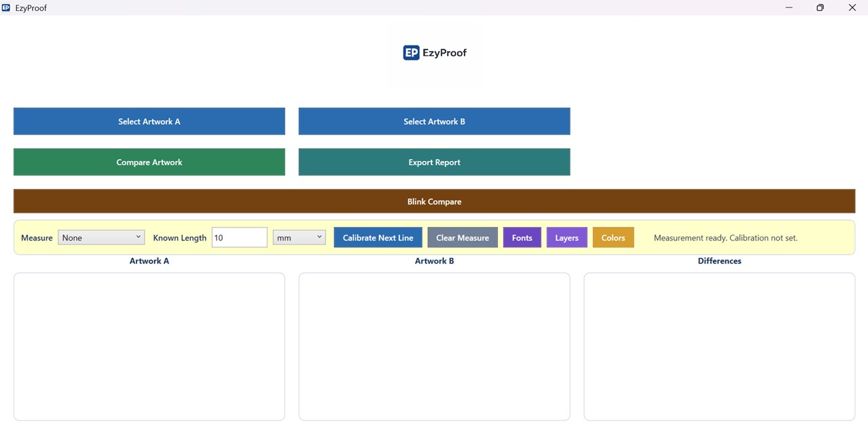This screenshot has height=428, width=868.
Task: Start the Blink Compare mode
Action: [434, 201]
